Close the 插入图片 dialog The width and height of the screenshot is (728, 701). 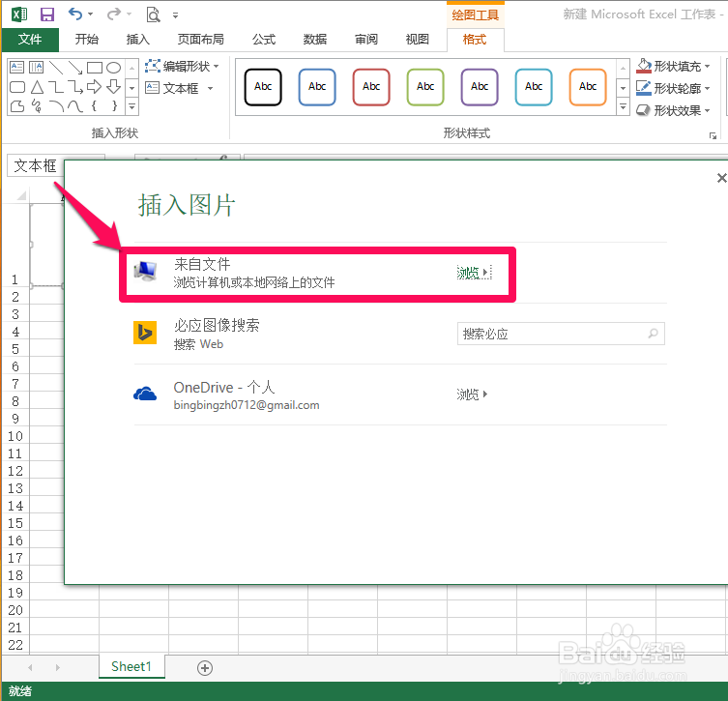(721, 178)
